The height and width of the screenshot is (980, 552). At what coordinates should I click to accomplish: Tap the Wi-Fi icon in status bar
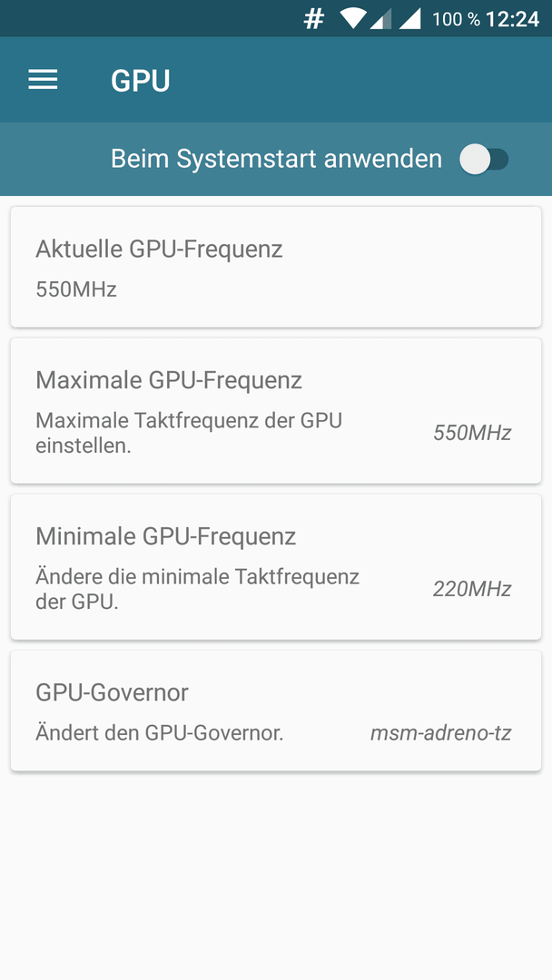(x=353, y=19)
